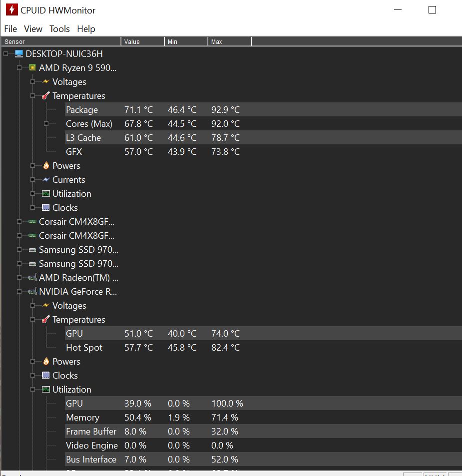Collapse Utilization under NVIDIA GeForce
Screen dimensions: 462x476
(x=32, y=389)
